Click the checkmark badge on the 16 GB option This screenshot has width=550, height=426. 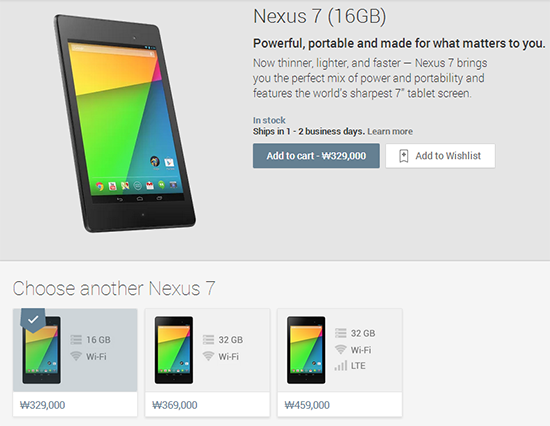(33, 320)
